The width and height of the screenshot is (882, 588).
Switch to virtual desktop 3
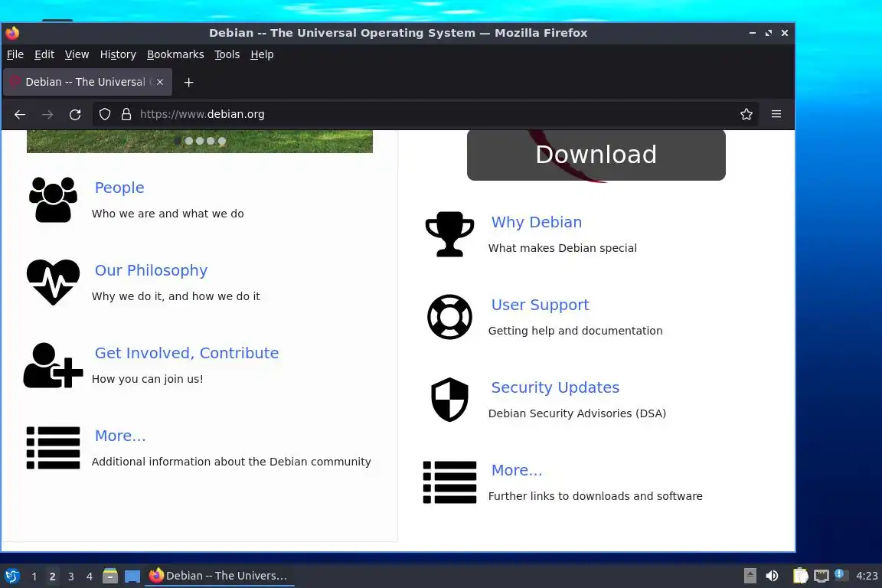(71, 577)
